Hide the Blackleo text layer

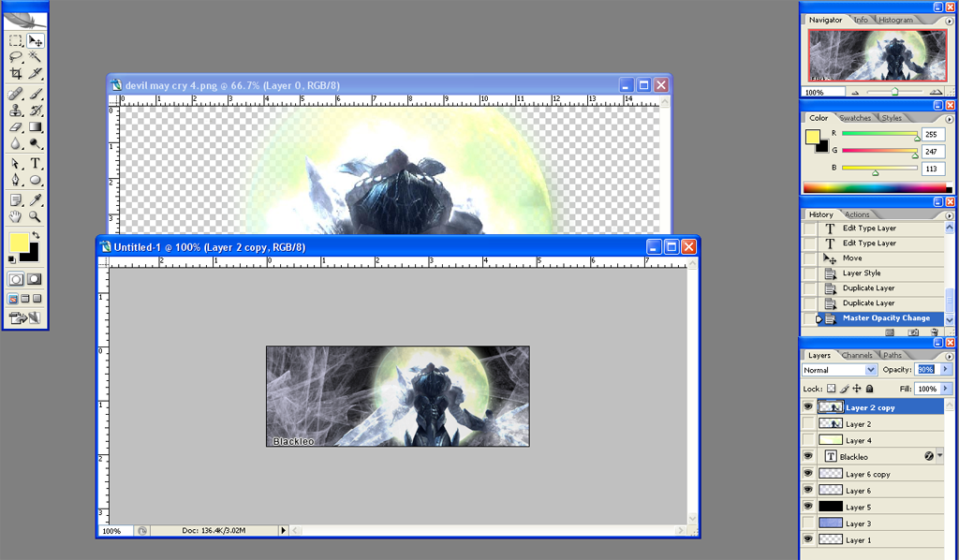click(x=808, y=456)
